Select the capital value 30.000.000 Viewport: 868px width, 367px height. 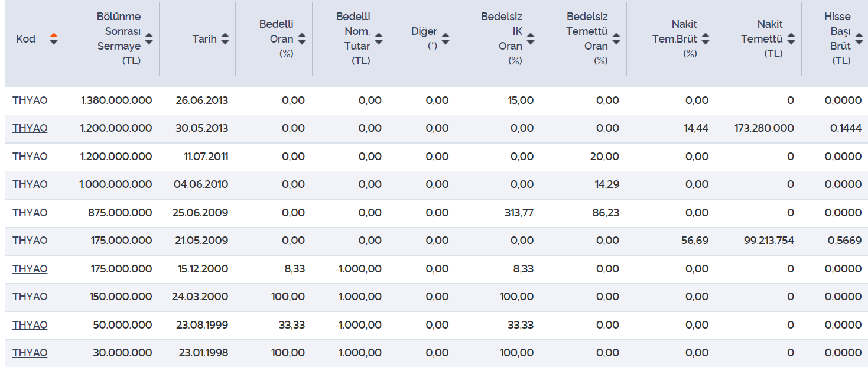(122, 353)
